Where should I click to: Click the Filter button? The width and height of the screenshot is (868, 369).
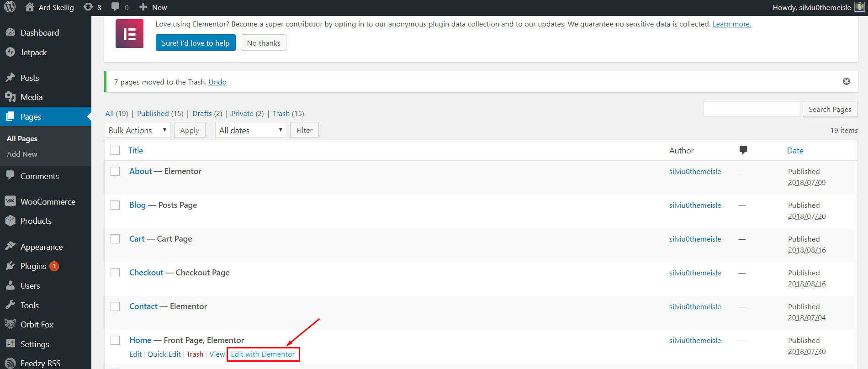304,130
